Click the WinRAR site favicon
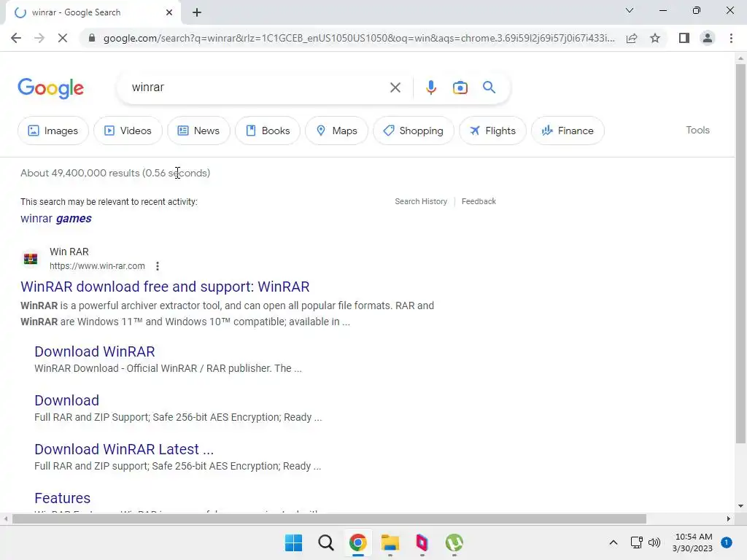The width and height of the screenshot is (747, 560). coord(31,259)
